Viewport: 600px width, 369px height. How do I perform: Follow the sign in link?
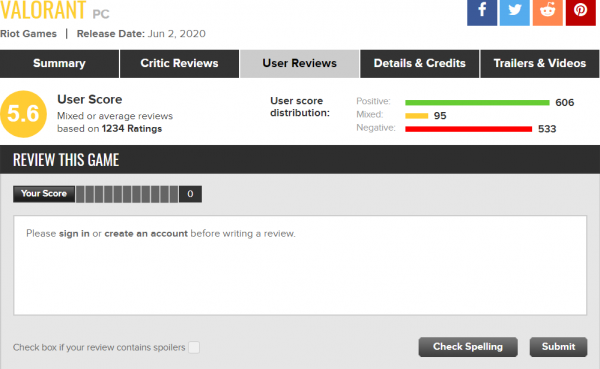point(74,233)
